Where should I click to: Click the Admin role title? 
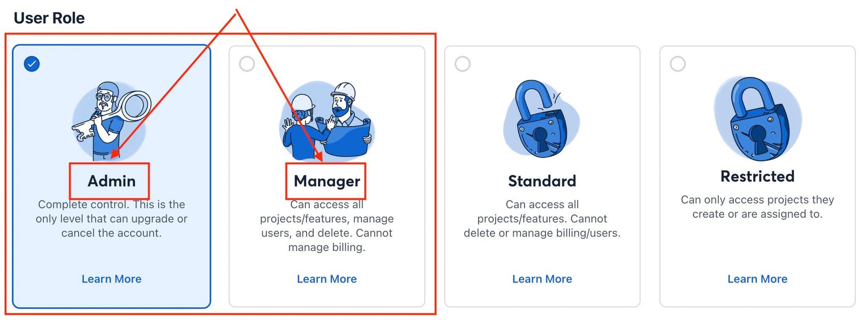click(x=111, y=181)
